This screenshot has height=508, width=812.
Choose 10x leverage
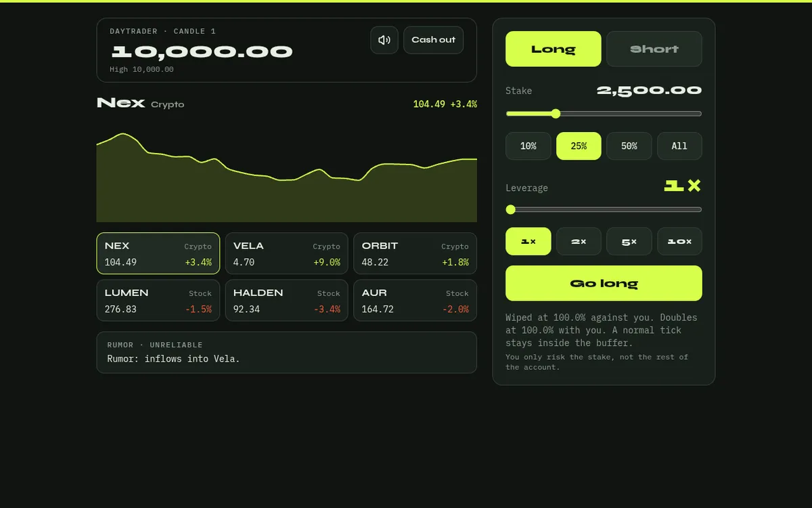679,241
